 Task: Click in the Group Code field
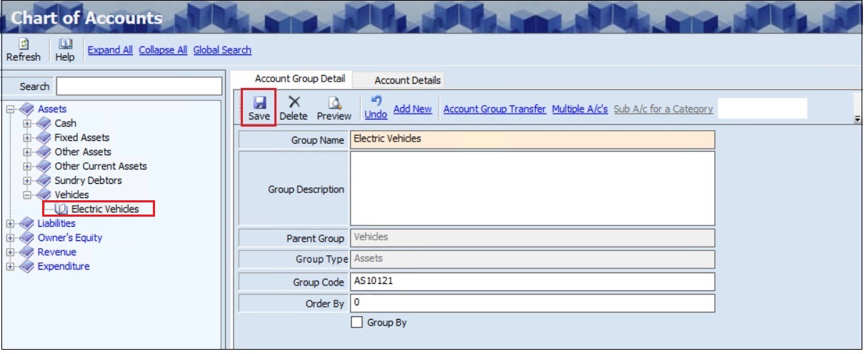point(532,282)
